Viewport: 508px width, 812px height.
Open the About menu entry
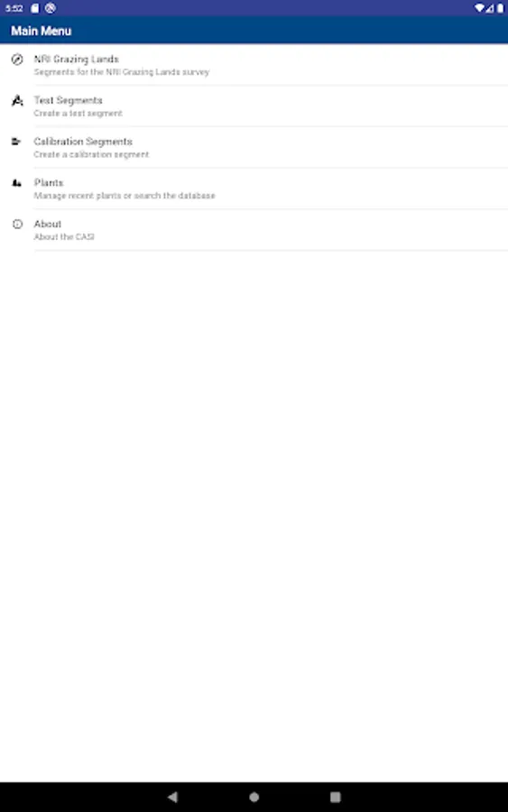(x=254, y=230)
